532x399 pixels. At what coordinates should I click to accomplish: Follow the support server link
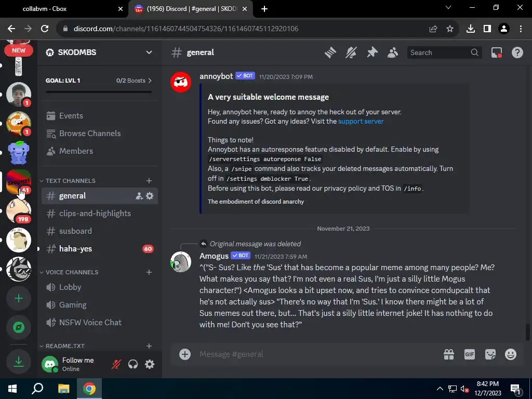(361, 122)
